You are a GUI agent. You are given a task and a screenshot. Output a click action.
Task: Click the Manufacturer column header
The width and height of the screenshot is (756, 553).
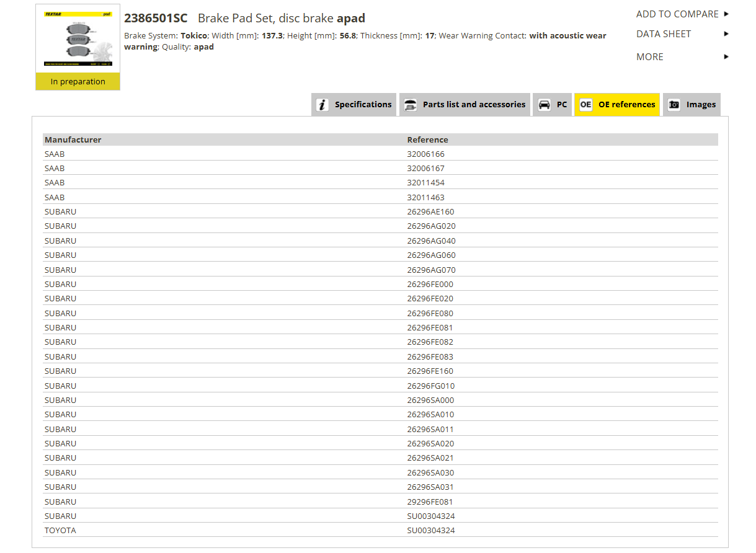tap(73, 139)
